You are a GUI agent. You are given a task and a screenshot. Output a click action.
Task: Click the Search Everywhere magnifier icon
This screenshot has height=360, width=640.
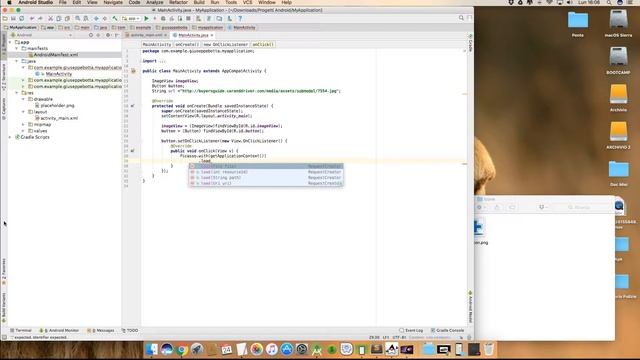(461, 18)
